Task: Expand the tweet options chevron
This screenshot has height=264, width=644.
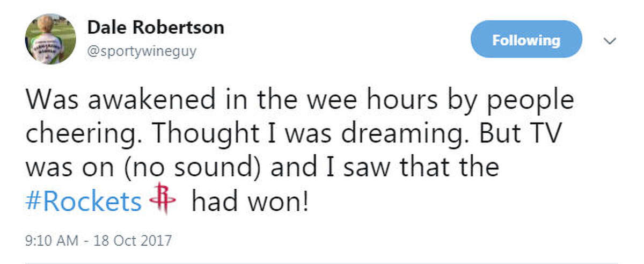Action: pos(609,41)
